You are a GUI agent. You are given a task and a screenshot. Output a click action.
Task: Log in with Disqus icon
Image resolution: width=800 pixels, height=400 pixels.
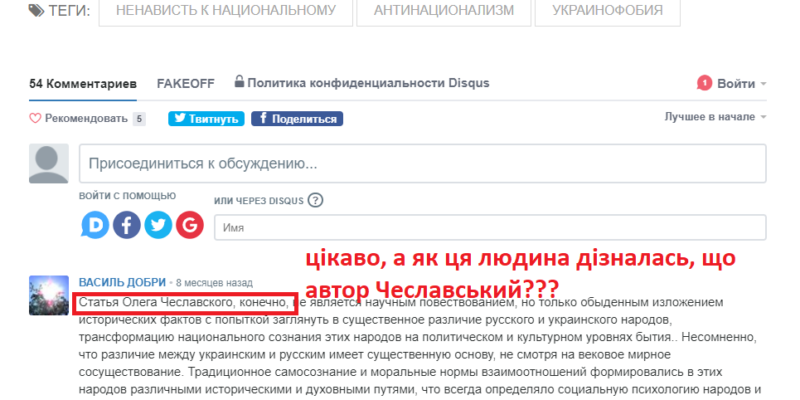pos(96,225)
